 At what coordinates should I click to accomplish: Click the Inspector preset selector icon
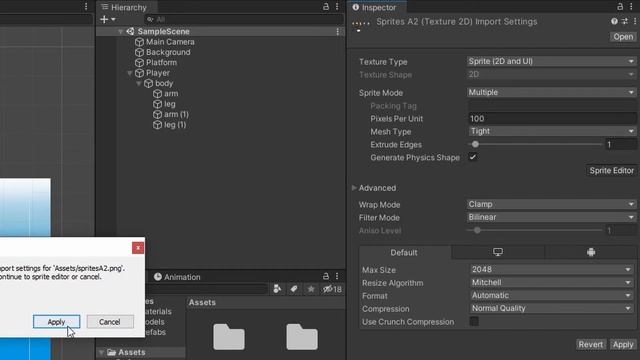[625, 22]
